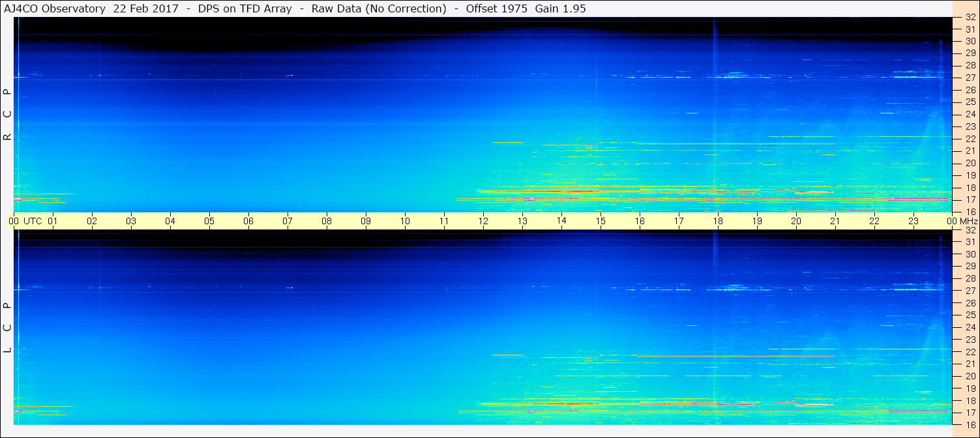Pick the 20 MHz label in LCP panel
The image size is (980, 438).
970,376
